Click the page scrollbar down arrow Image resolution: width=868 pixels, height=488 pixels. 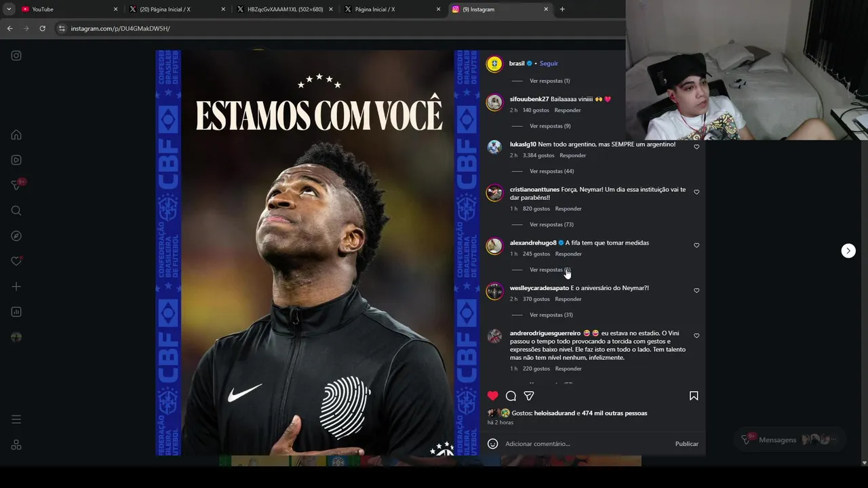pyautogui.click(x=864, y=462)
